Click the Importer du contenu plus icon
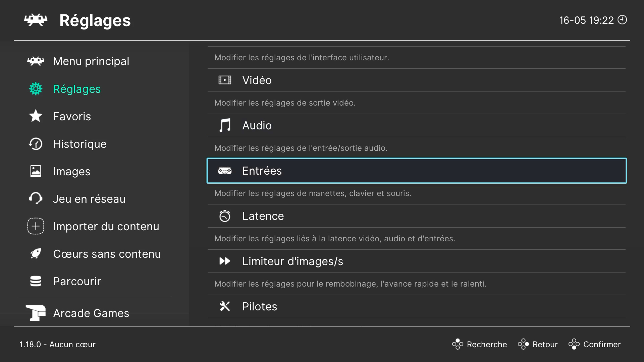The height and width of the screenshot is (362, 644). [36, 226]
